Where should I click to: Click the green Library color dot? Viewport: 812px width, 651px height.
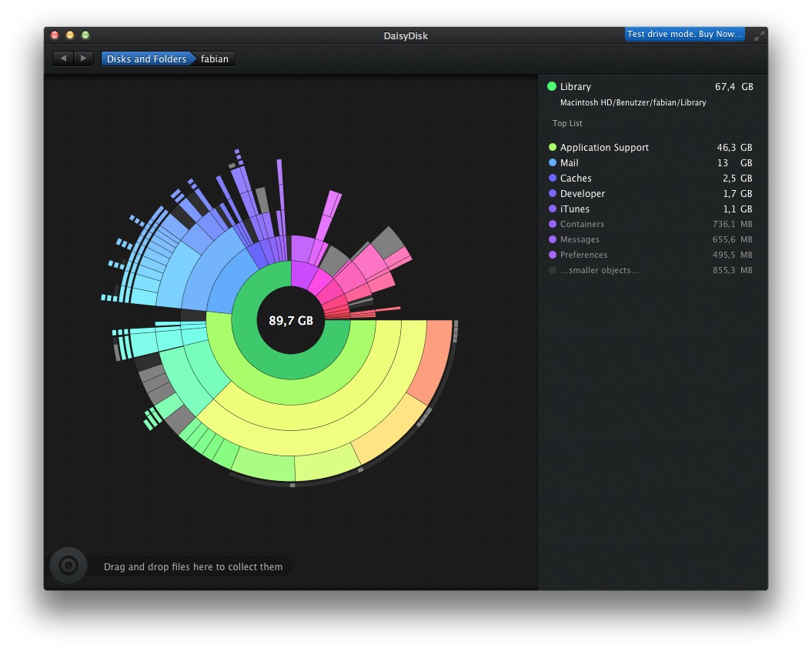(552, 87)
